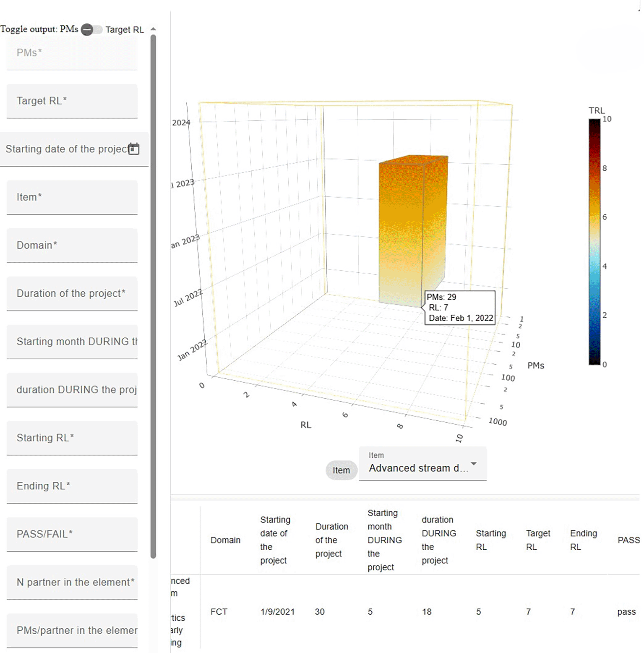Image resolution: width=644 pixels, height=653 pixels.
Task: Click the TRL color scale bar
Action: tap(594, 242)
